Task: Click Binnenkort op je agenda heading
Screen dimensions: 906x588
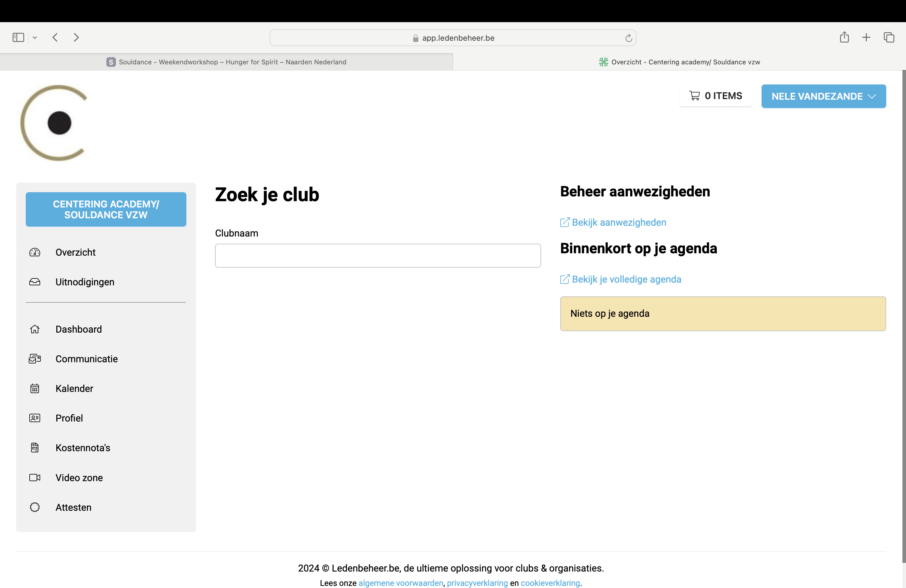Action: click(638, 248)
